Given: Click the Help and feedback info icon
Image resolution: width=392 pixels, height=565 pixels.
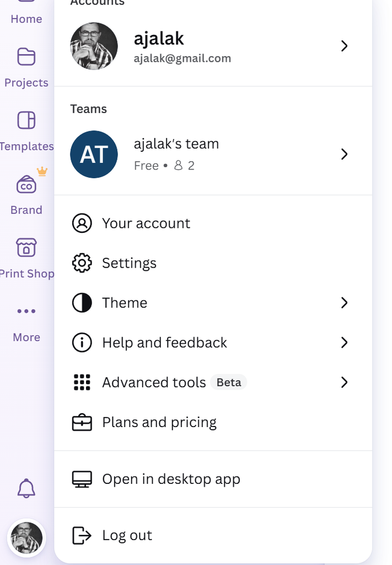Looking at the screenshot, I should (x=82, y=342).
